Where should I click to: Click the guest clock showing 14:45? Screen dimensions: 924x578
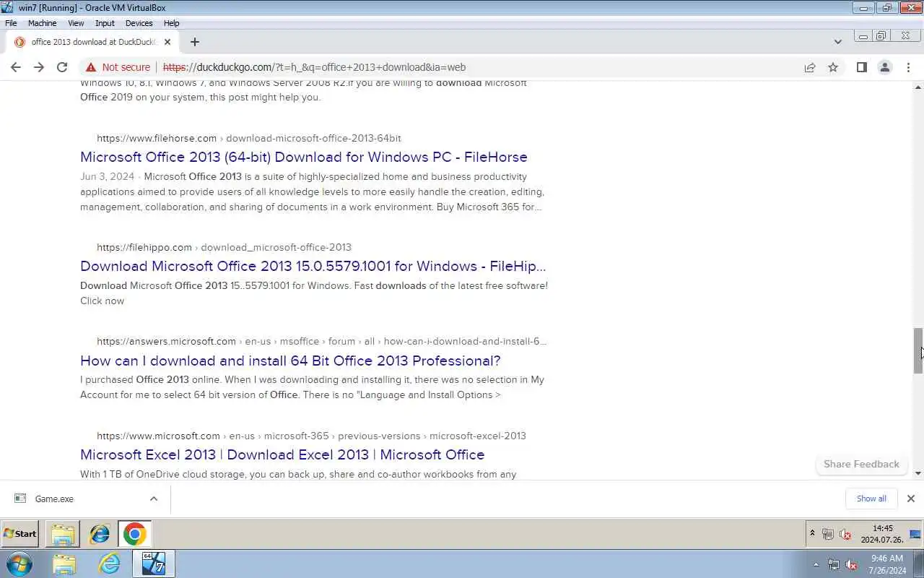pyautogui.click(x=882, y=534)
